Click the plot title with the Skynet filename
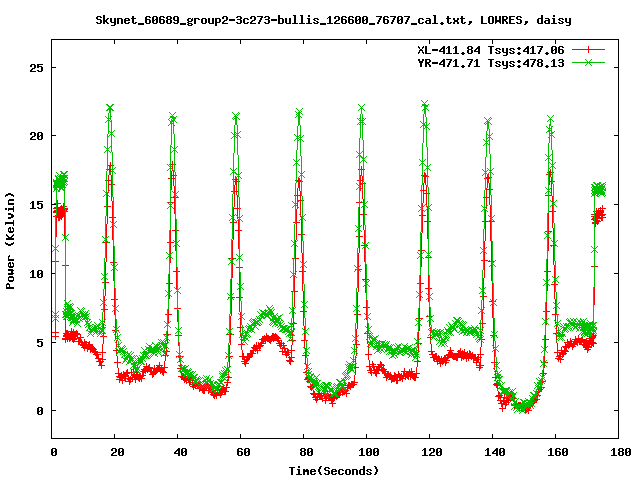Viewport: 640px width, 480px height. coord(333,20)
